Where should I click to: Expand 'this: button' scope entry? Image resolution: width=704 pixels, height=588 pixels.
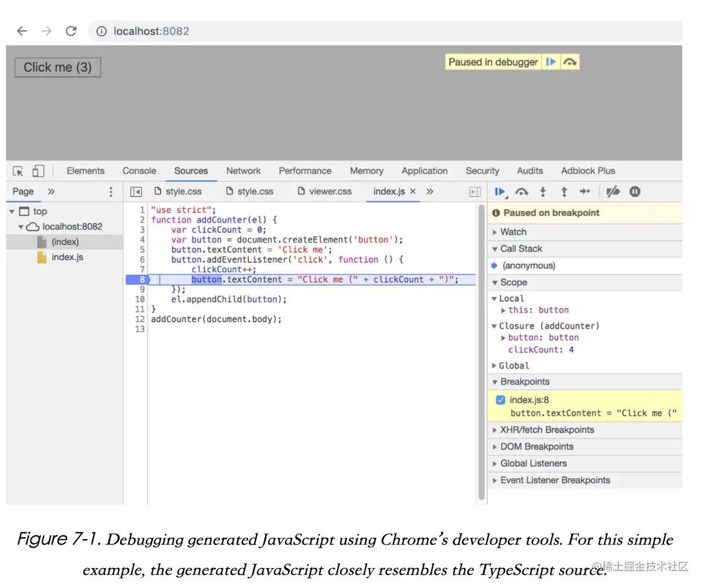pyautogui.click(x=504, y=310)
